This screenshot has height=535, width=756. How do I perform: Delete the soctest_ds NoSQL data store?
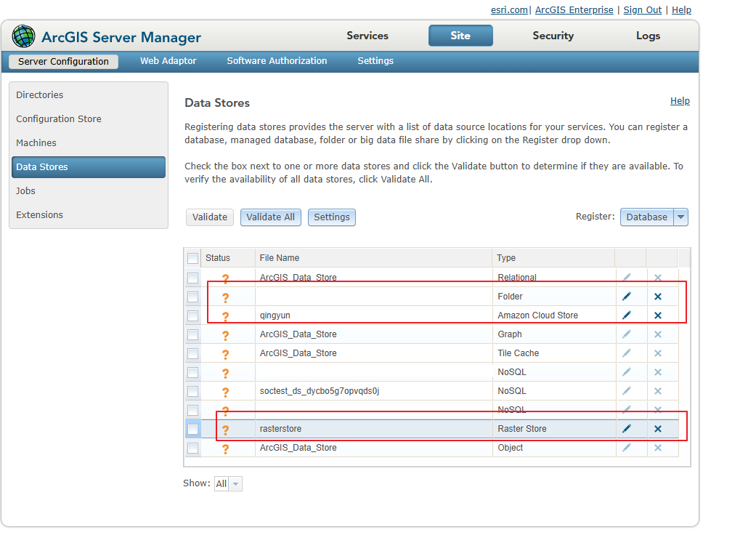pos(658,391)
